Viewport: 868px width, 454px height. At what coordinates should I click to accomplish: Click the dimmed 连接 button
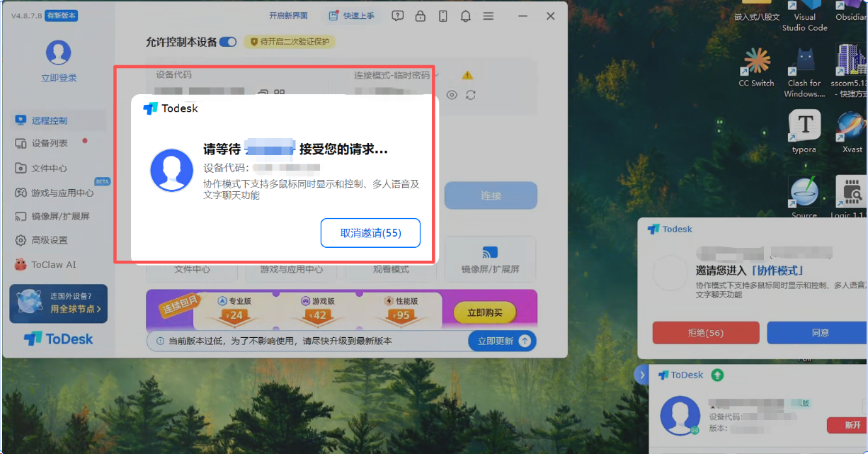[x=491, y=195]
